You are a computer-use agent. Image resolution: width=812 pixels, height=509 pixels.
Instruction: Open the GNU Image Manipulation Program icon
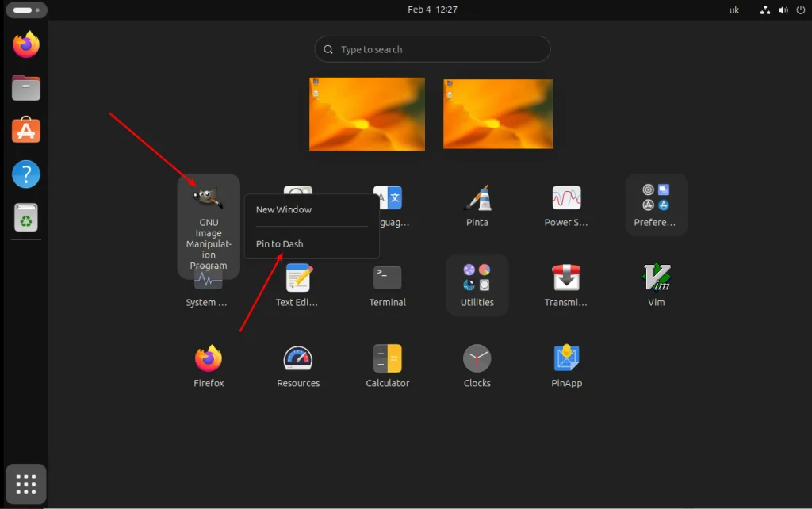click(209, 197)
